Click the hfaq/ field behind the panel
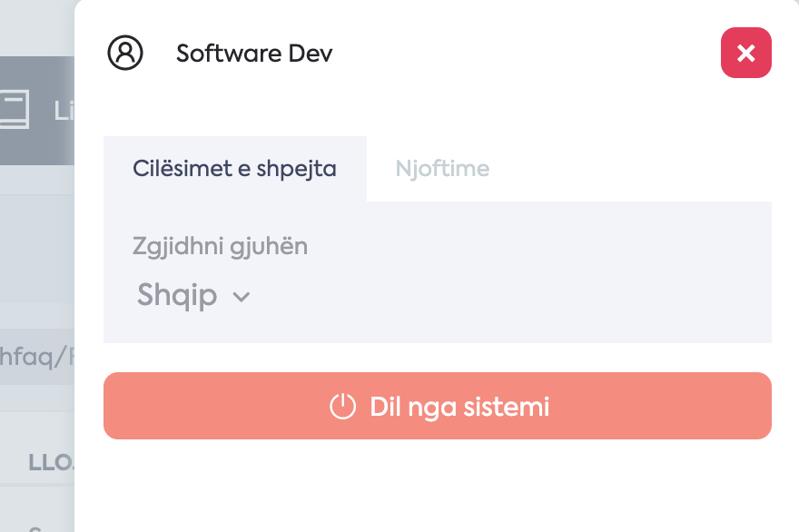 point(37,356)
